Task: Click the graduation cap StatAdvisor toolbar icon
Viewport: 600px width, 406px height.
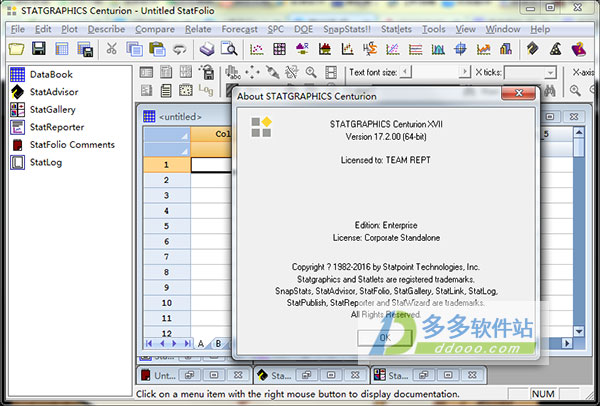Action: tap(533, 49)
